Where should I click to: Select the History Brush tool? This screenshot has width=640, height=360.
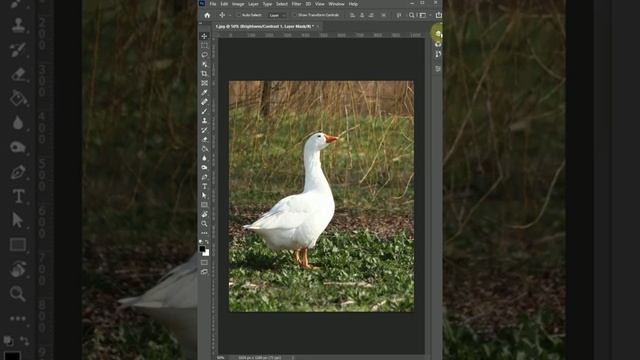coord(204,130)
